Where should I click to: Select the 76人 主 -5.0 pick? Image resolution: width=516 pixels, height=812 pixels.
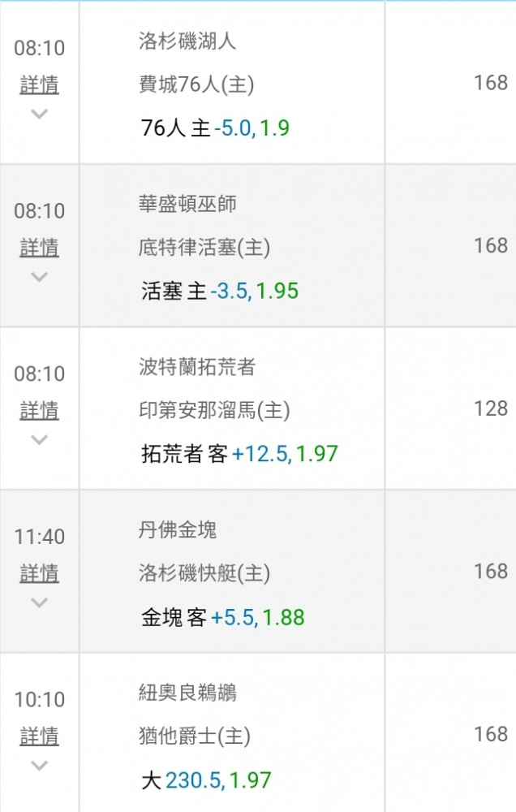click(215, 128)
